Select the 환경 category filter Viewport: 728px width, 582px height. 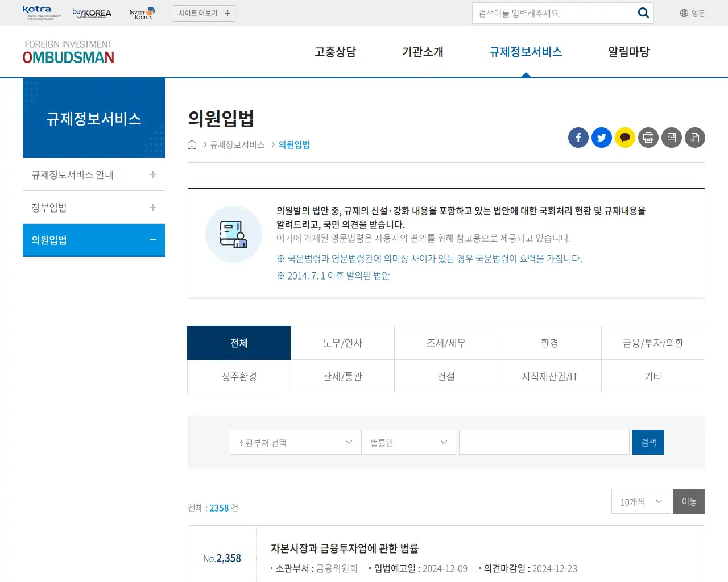coord(549,342)
